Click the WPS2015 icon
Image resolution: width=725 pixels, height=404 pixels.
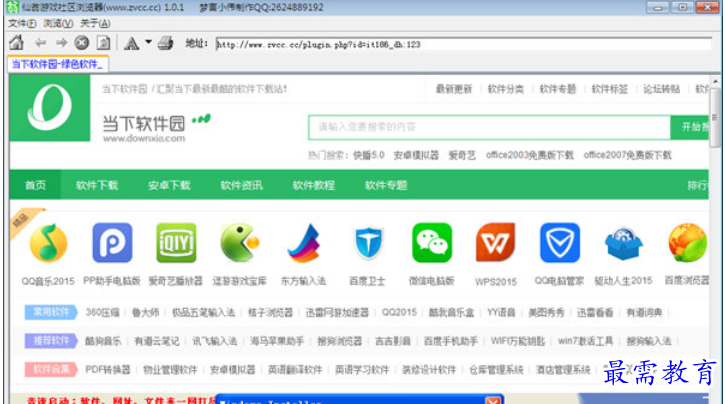[x=496, y=243]
